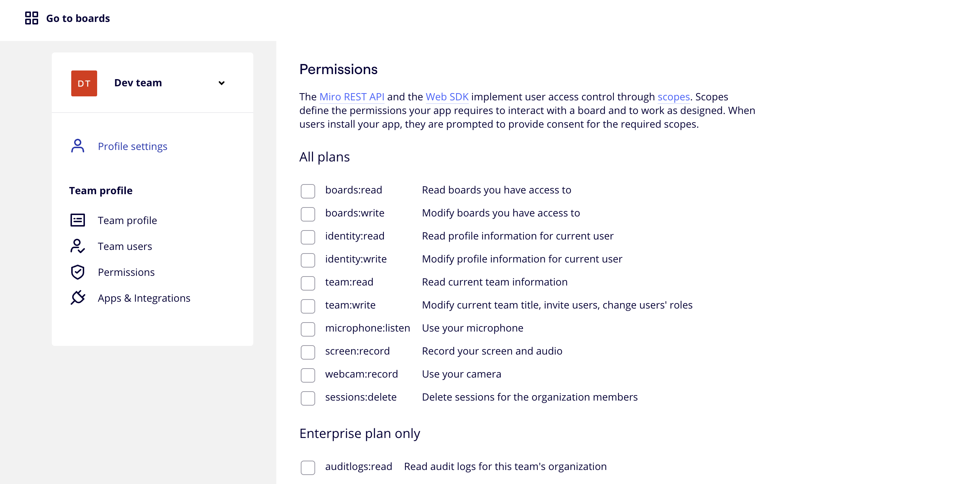The width and height of the screenshot is (980, 484).
Task: Click the DT team avatar
Action: (84, 83)
